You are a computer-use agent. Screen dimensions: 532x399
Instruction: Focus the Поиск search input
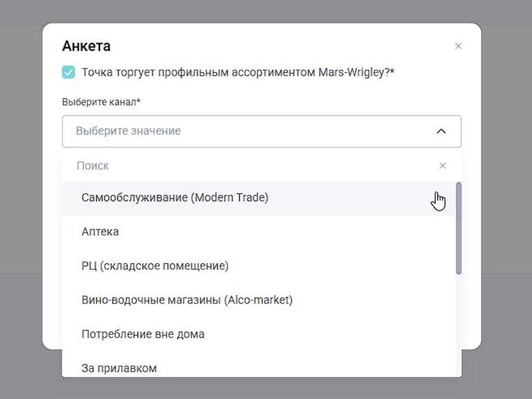[248, 166]
